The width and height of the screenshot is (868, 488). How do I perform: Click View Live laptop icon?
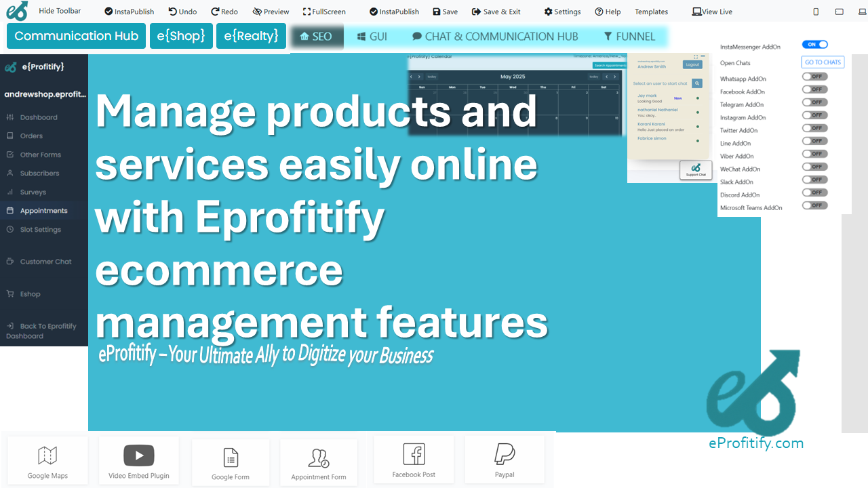point(696,12)
